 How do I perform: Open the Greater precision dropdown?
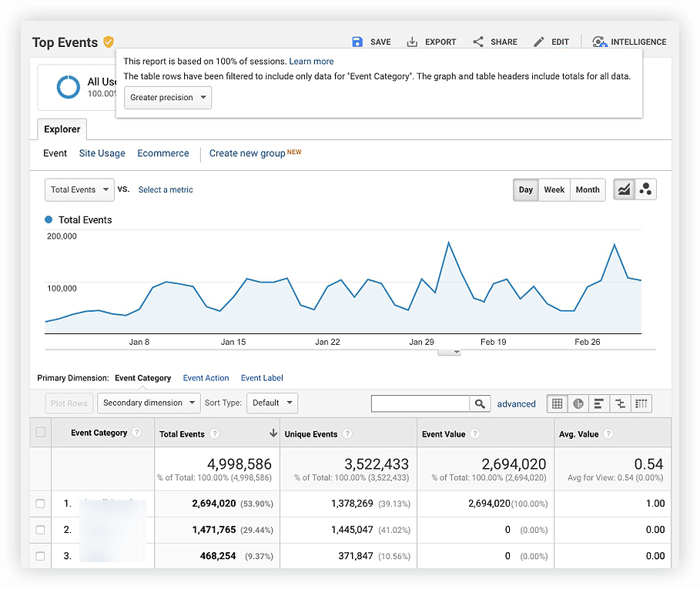tap(168, 97)
